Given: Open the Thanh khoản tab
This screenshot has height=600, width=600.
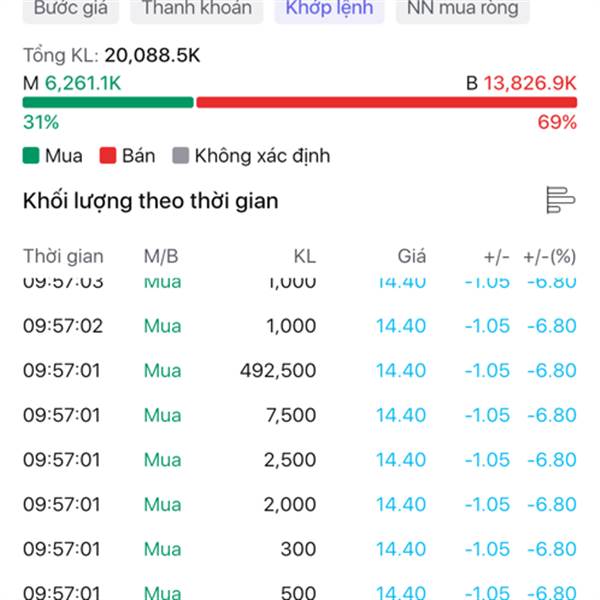Looking at the screenshot, I should (198, 9).
